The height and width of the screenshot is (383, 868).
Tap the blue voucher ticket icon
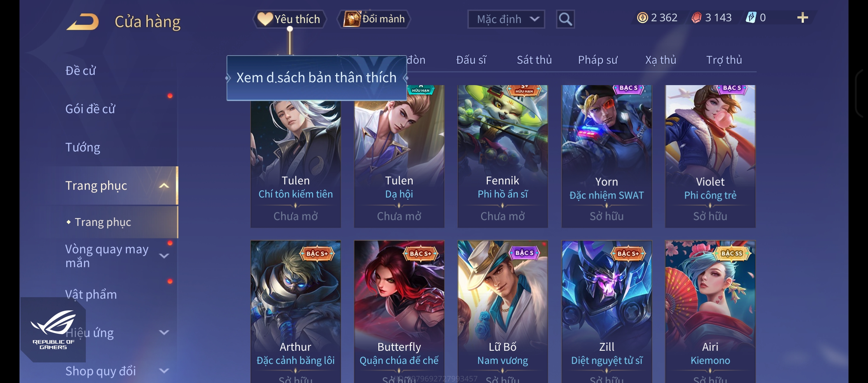[751, 17]
